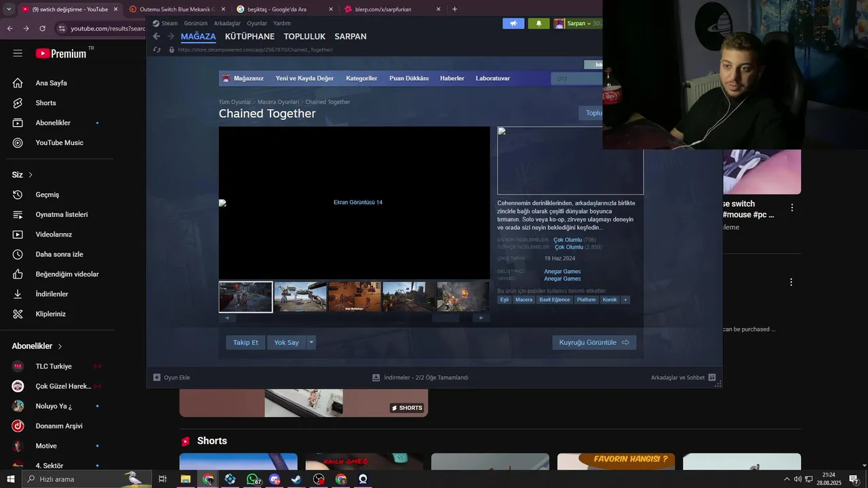868x488 pixels.
Task: Close the Outemu Switch browser tab
Action: 223,9
